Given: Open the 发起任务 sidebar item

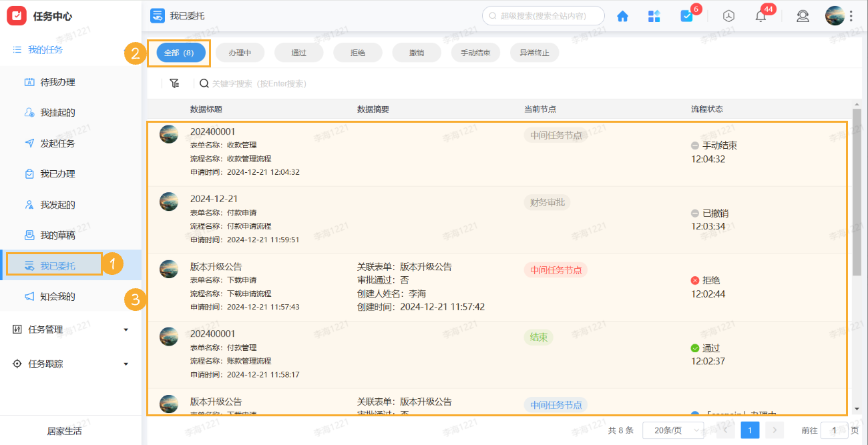Looking at the screenshot, I should click(x=57, y=142).
